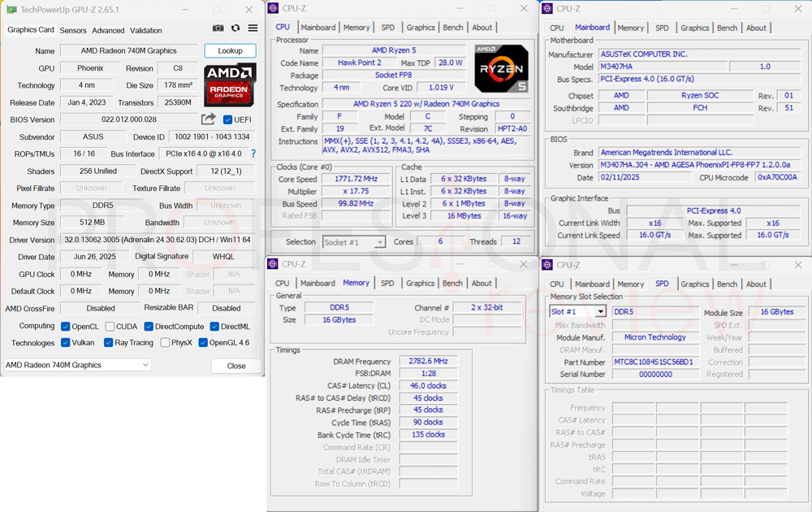Open the Bench tab in CPU window

[453, 28]
